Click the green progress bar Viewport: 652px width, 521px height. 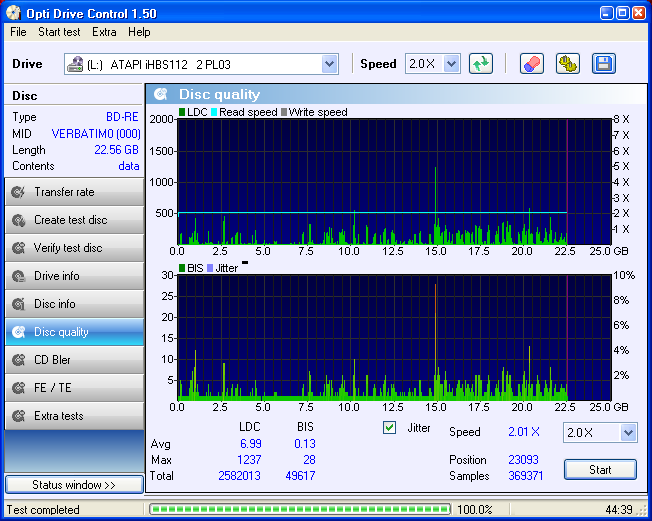300,509
